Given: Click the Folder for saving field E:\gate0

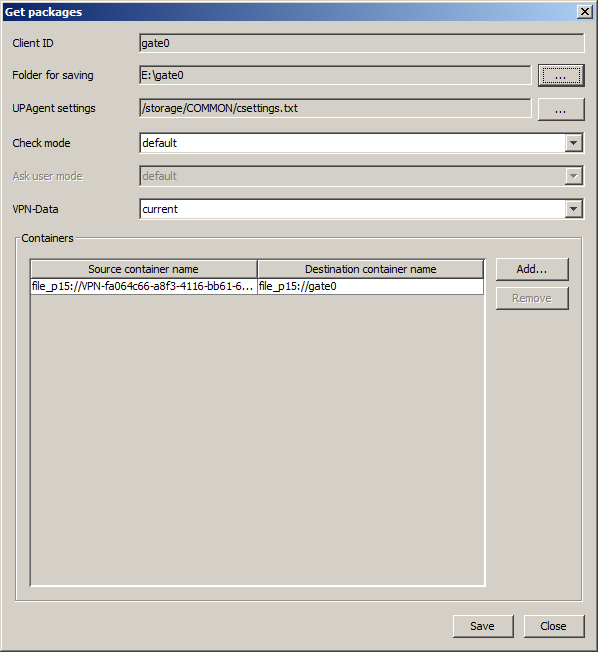Looking at the screenshot, I should pyautogui.click(x=335, y=75).
